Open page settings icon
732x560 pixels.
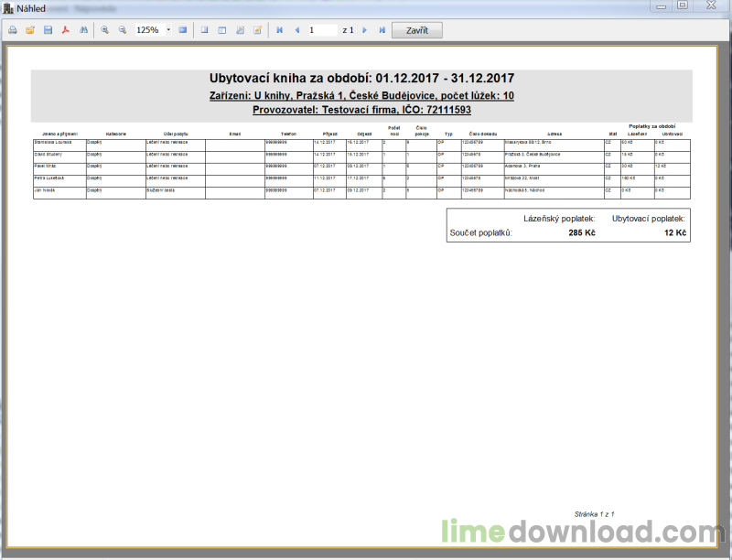click(x=240, y=30)
